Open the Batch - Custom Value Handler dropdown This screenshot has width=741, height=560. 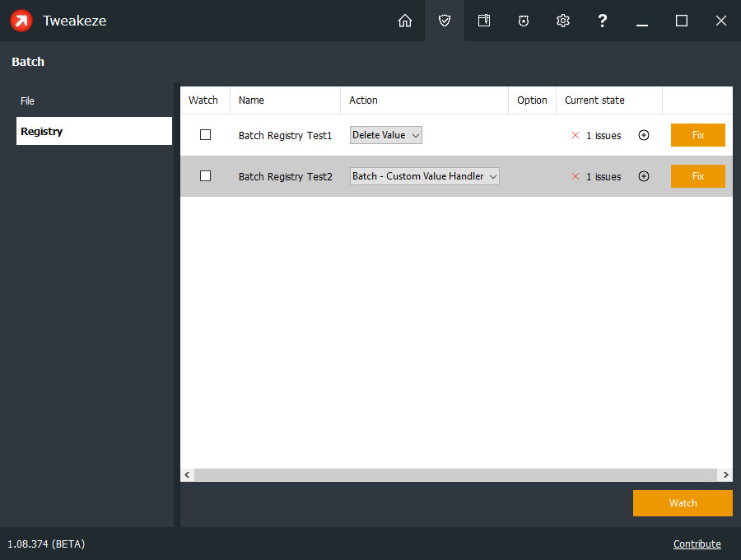coord(424,175)
